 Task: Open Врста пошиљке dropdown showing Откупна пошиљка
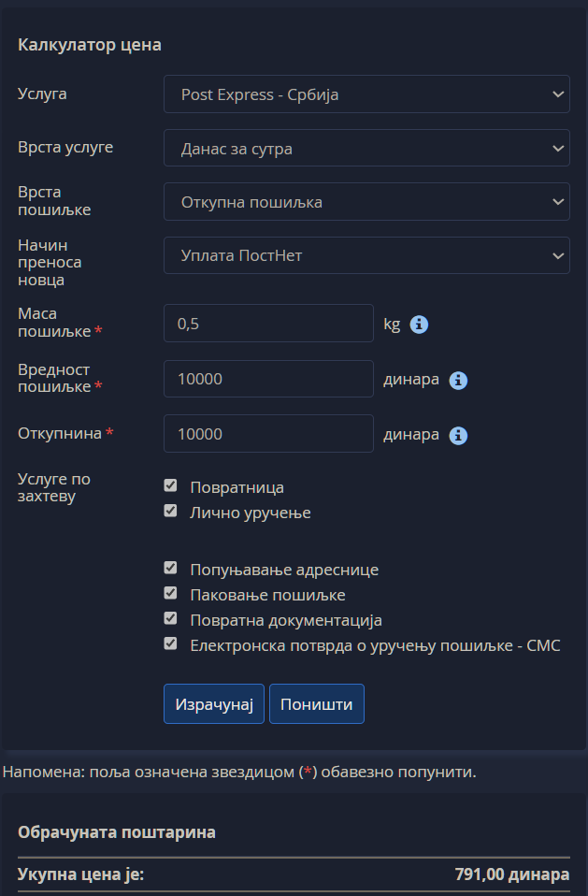366,202
